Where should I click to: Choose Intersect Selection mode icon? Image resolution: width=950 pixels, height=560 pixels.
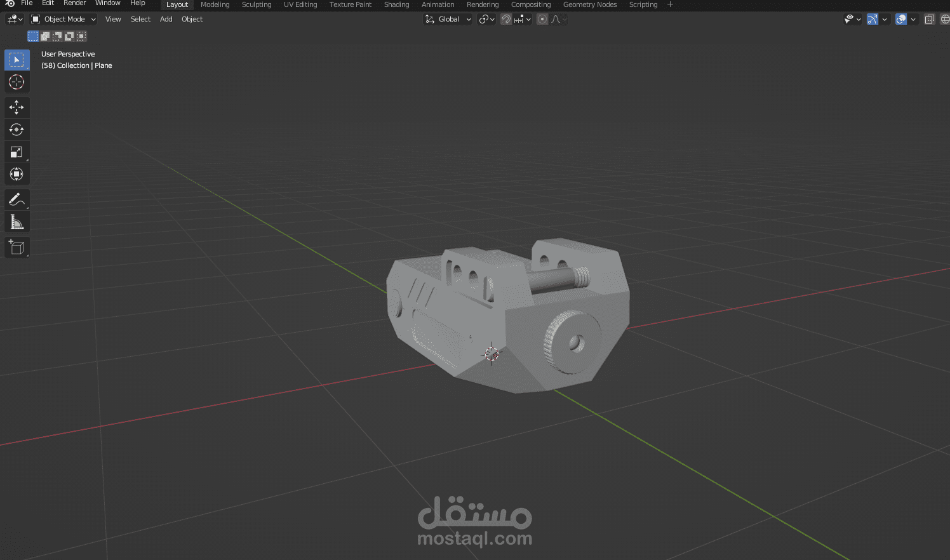(x=81, y=36)
